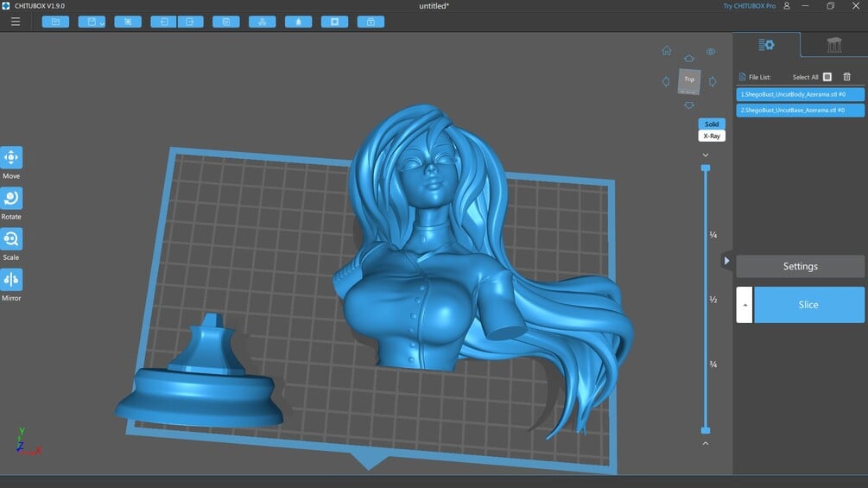The image size is (868, 488).
Task: Open file with the folder toolbar icon
Action: point(55,22)
